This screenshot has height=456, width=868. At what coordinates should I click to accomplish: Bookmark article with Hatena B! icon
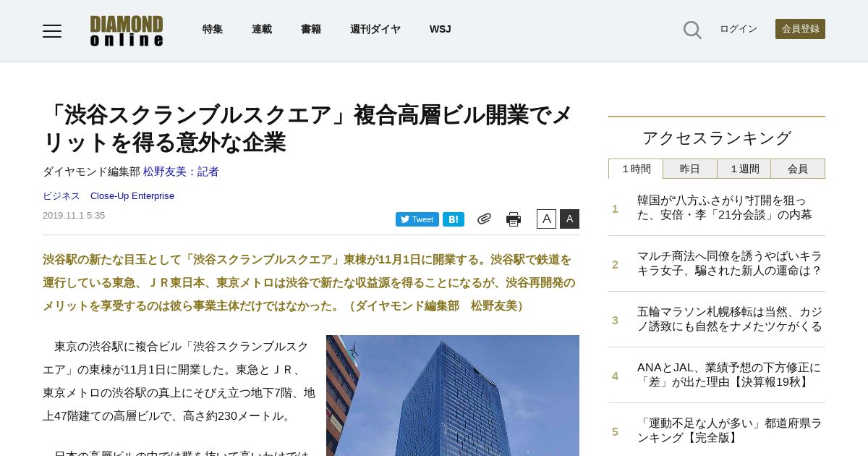coord(454,219)
